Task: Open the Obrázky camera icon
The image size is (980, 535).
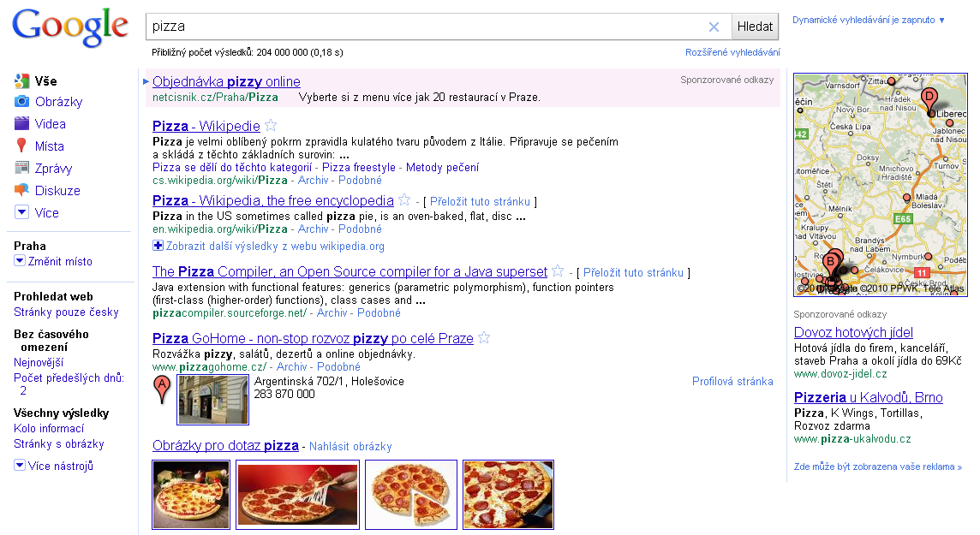Action: click(x=22, y=102)
